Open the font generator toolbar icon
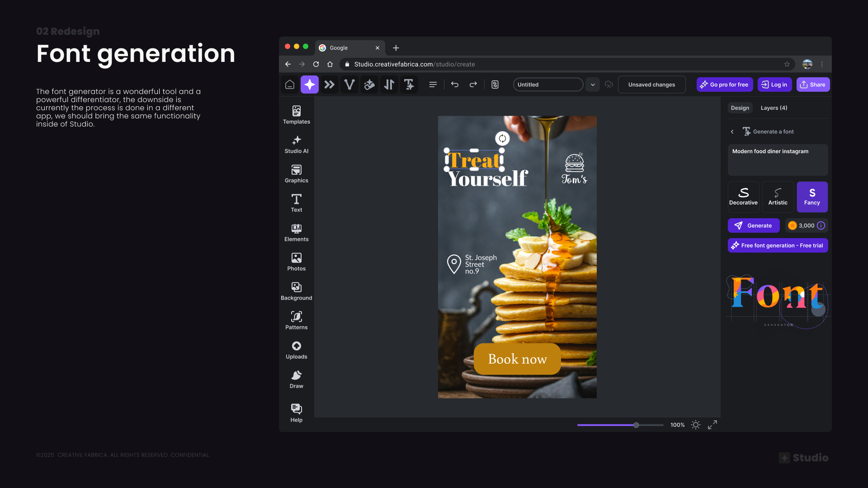The width and height of the screenshot is (868, 488). click(409, 84)
